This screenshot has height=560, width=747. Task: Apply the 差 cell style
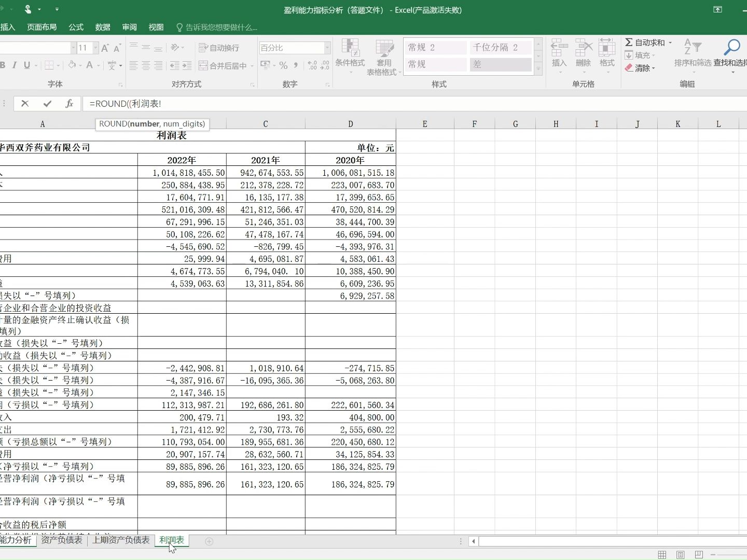pyautogui.click(x=501, y=64)
